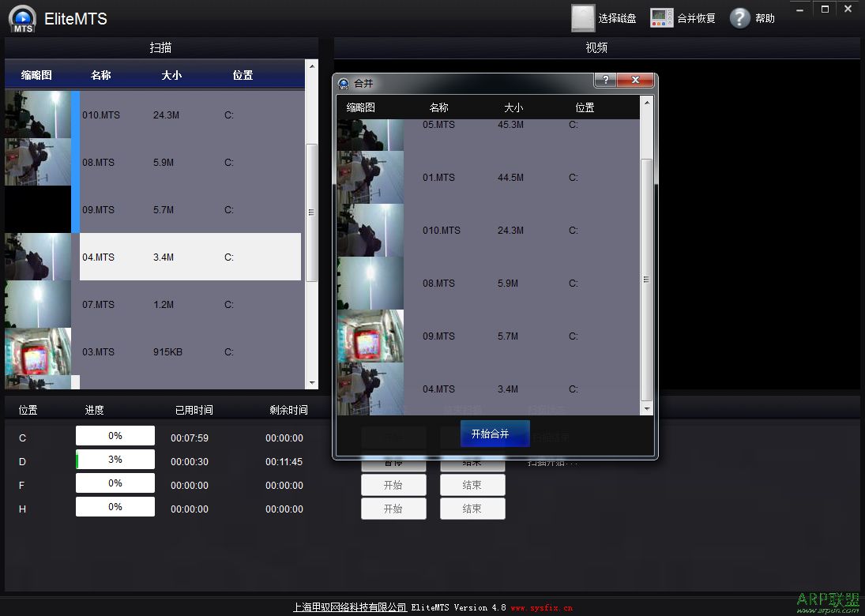
Task: Sort scan list by 大小 column
Action: (171, 75)
